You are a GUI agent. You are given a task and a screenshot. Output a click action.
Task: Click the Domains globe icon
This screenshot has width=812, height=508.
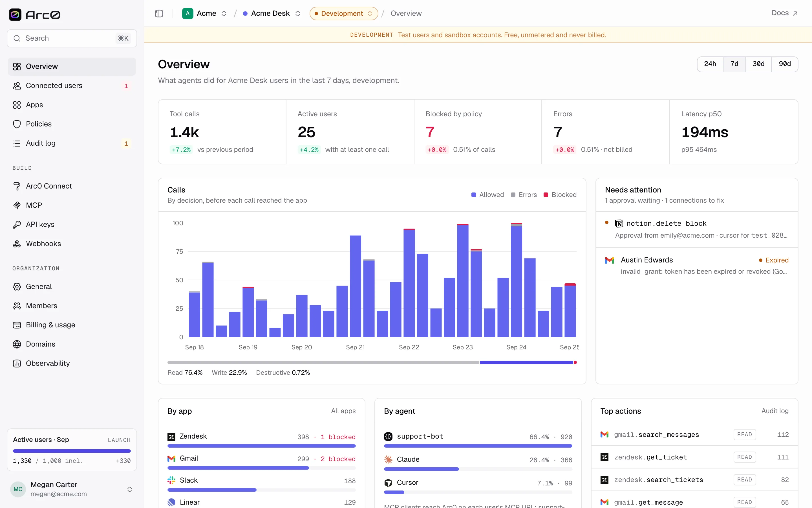point(17,344)
